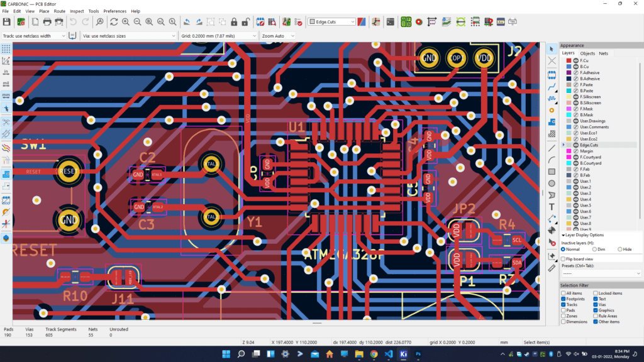Toggle visibility of F.Silkscreen layer
Screen dimensions: 644x362
576,97
